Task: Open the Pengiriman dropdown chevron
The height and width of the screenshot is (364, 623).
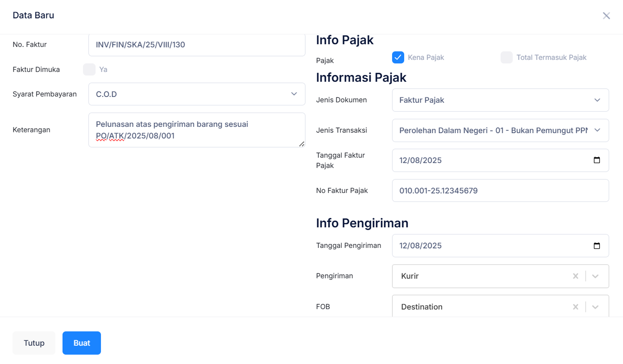Action: [x=595, y=276]
